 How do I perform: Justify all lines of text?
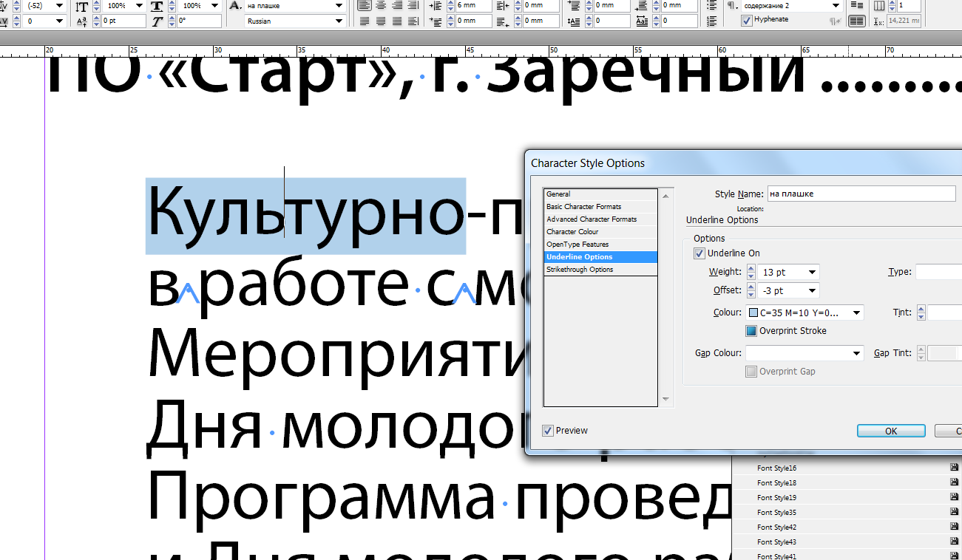[397, 21]
